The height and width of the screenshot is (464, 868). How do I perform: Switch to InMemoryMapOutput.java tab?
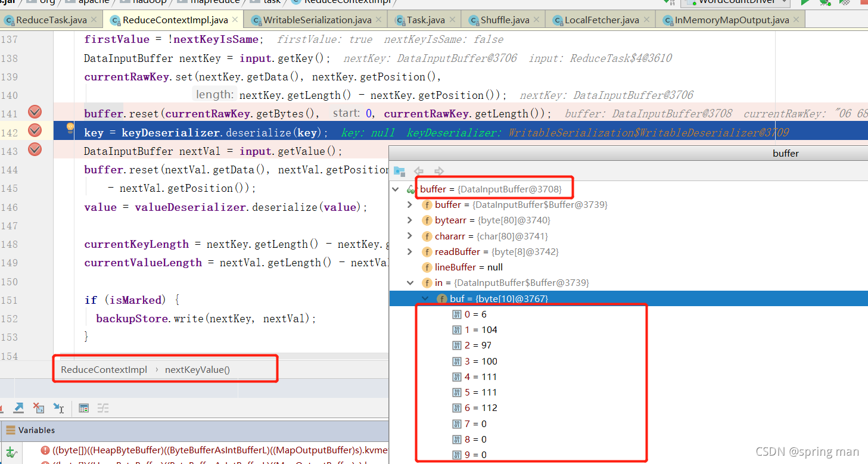click(x=730, y=20)
